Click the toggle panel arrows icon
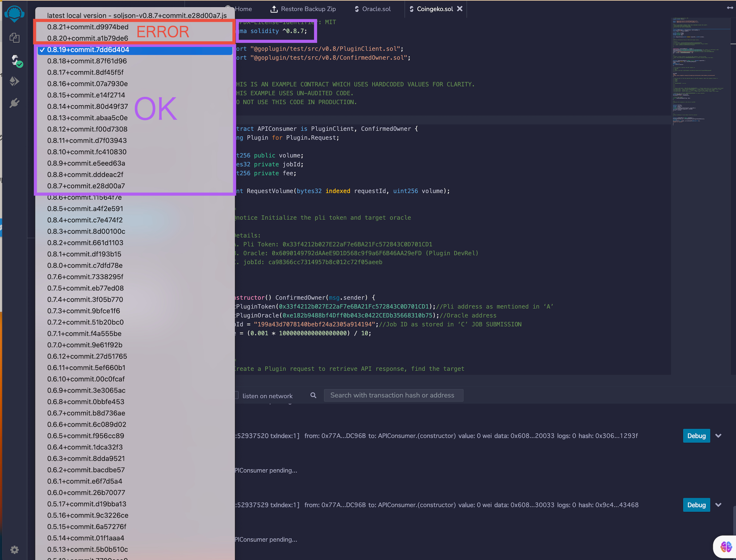Image resolution: width=736 pixels, height=560 pixels. (x=730, y=7)
